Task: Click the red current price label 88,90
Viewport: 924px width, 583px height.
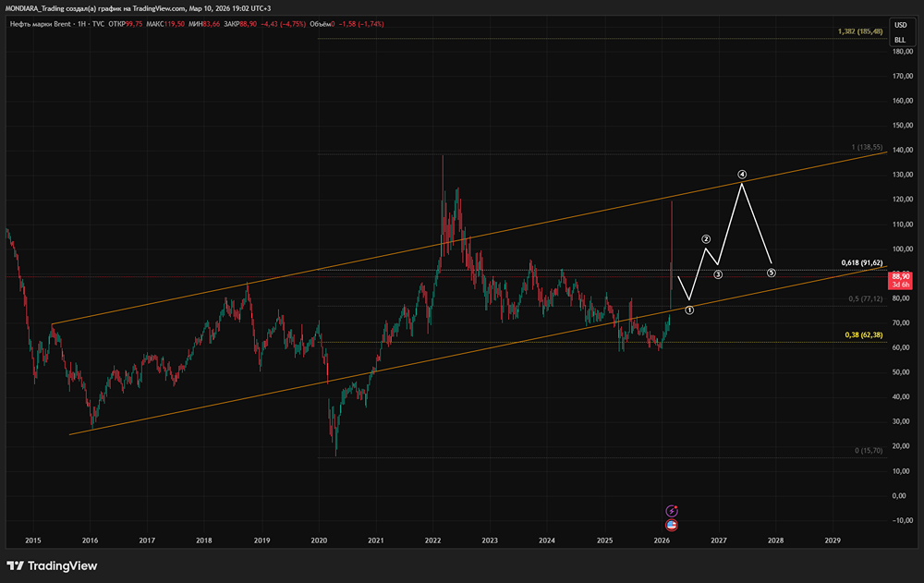Action: (900, 280)
